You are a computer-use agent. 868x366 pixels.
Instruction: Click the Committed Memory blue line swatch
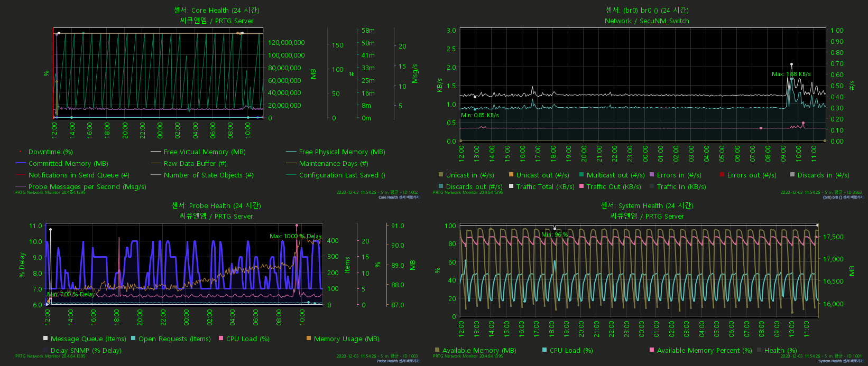[x=21, y=164]
